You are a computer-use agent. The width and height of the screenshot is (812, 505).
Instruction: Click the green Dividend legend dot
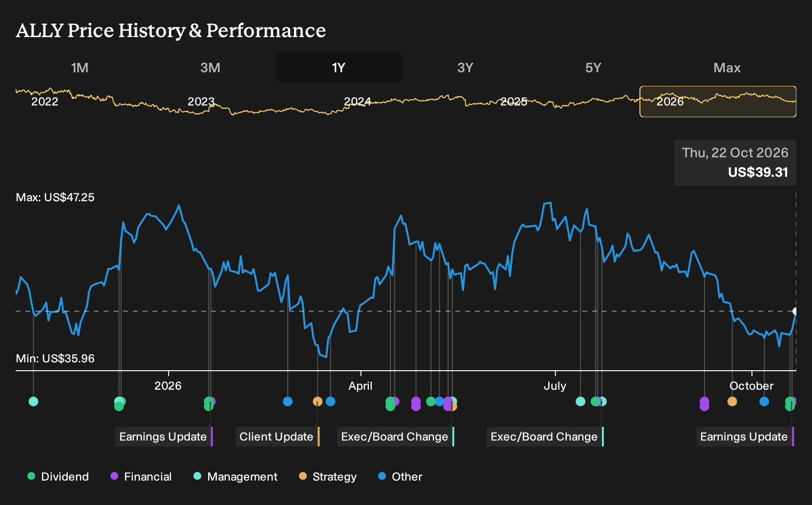[x=31, y=476]
